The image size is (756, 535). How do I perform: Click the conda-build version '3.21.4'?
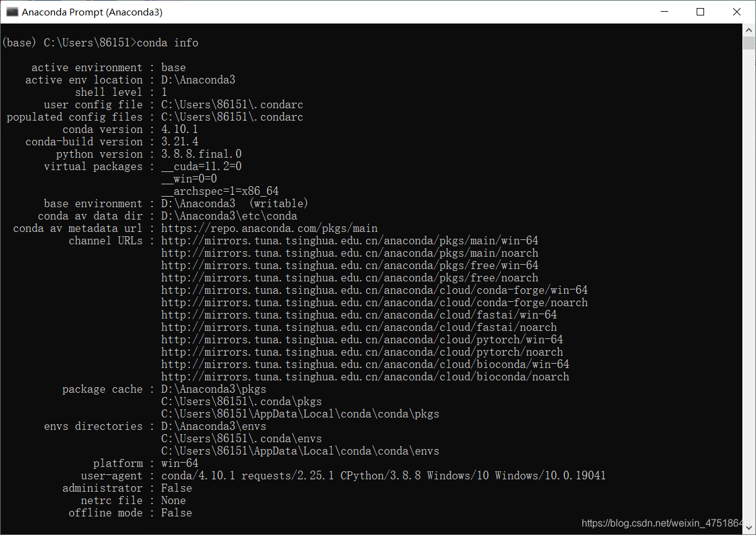pyautogui.click(x=180, y=142)
